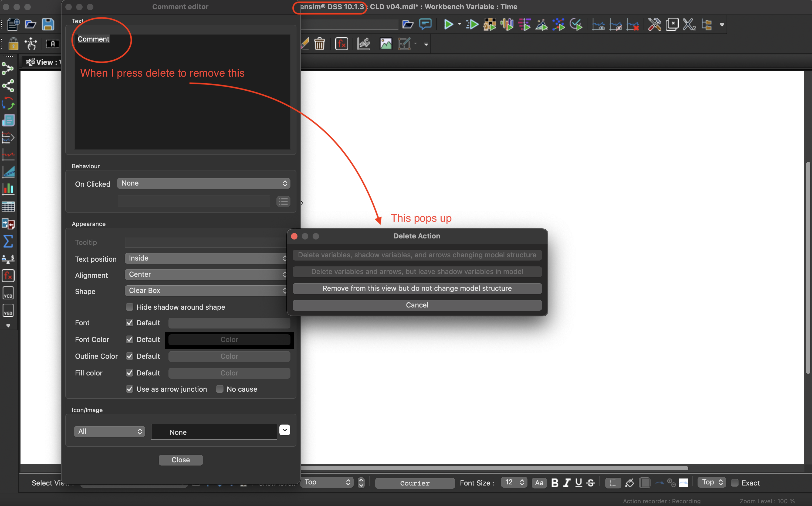
Task: Open the hammer and screwdriver tools icon
Action: pos(655,25)
